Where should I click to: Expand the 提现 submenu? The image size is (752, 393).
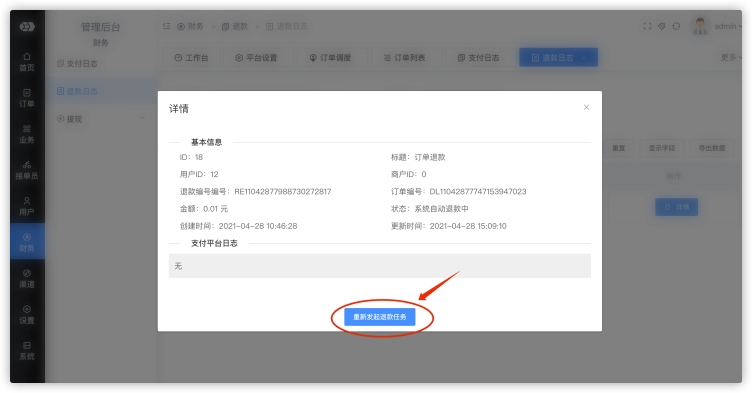(x=101, y=119)
